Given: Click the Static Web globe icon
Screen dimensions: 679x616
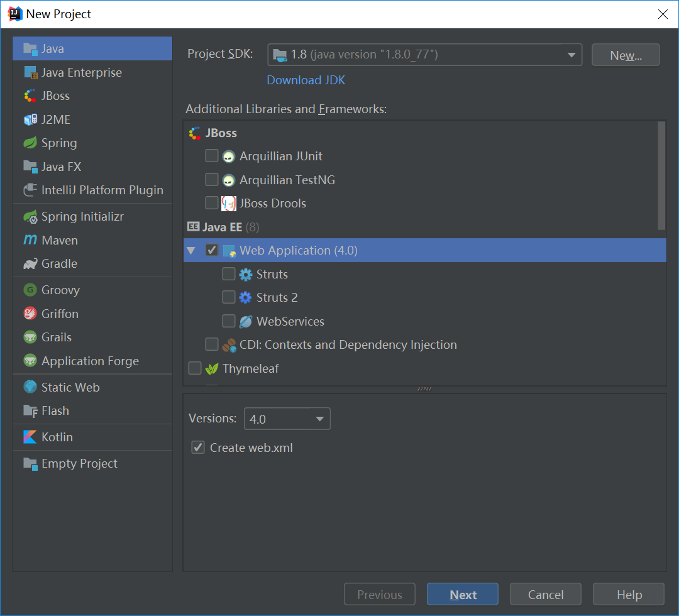Looking at the screenshot, I should point(30,387).
